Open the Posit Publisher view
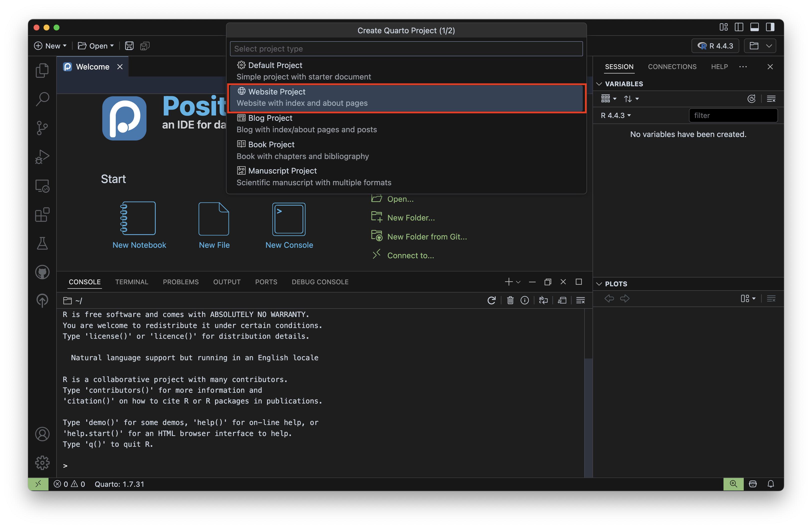The image size is (812, 528). pyautogui.click(x=42, y=300)
